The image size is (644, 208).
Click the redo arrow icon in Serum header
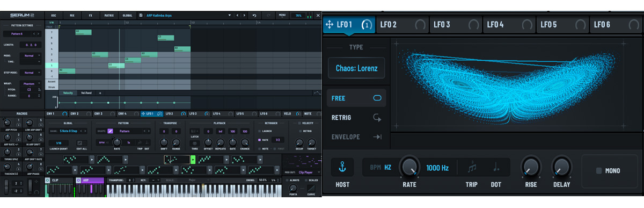(x=268, y=16)
